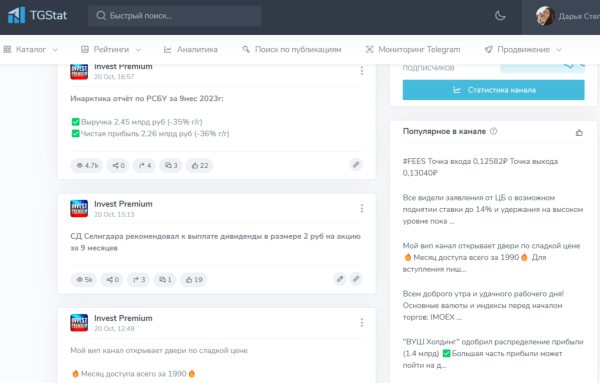Open comments counter showing 1
Viewport: 600px width, 383px height.
tap(165, 280)
